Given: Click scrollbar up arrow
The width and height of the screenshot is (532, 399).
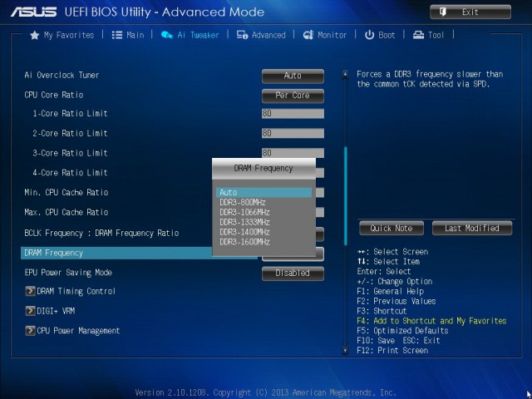Looking at the screenshot, I should 345,74.
